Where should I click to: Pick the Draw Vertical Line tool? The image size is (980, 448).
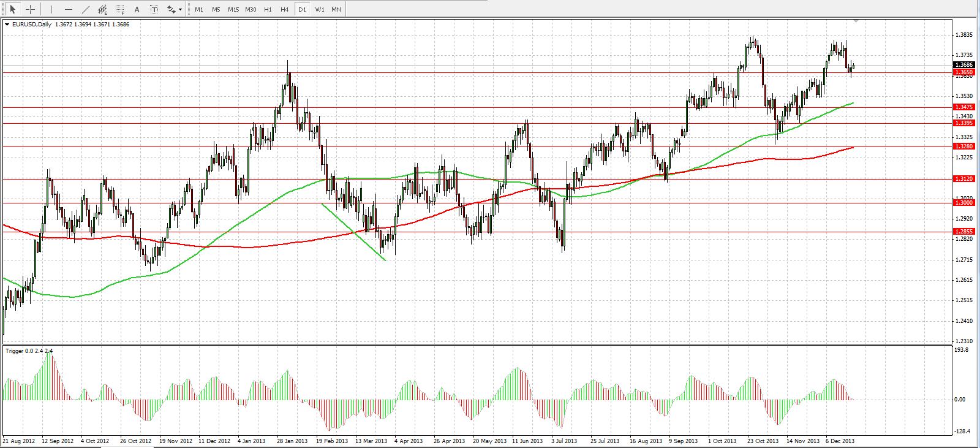pyautogui.click(x=51, y=9)
